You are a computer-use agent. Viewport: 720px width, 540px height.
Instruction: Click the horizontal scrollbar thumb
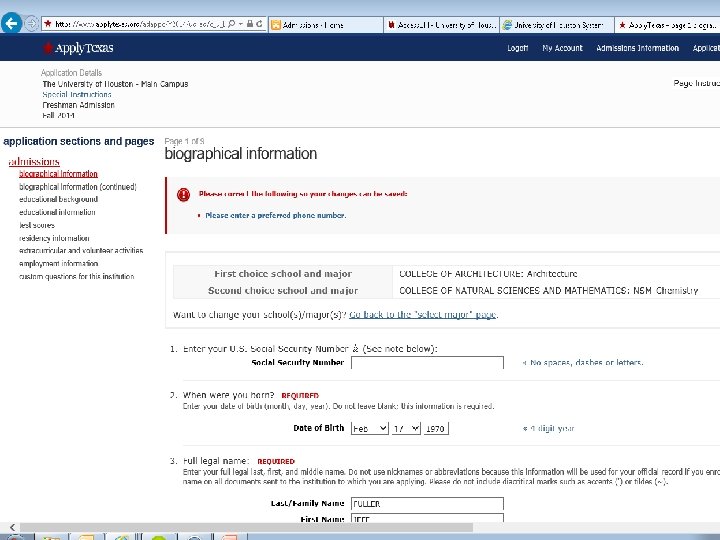click(x=247, y=527)
